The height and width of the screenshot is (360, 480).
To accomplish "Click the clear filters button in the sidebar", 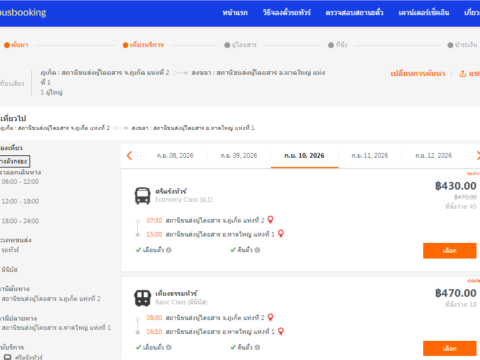I will pyautogui.click(x=15, y=161).
